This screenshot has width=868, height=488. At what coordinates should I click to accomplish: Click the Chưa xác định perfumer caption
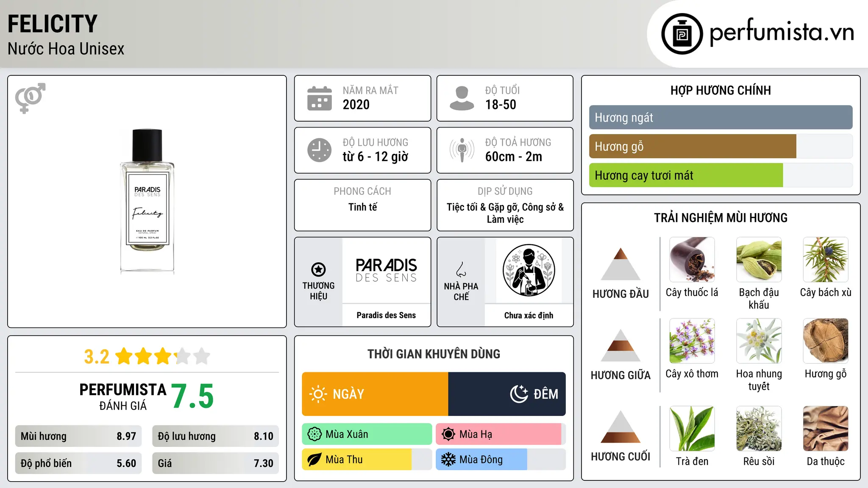(x=529, y=315)
